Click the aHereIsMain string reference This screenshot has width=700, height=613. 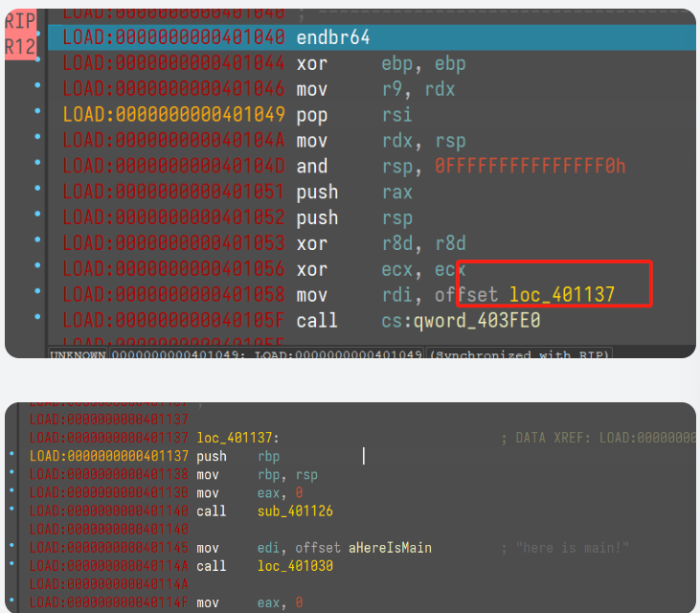pos(390,548)
